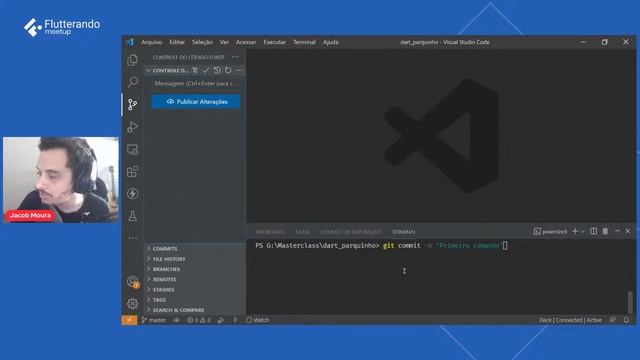
Task: Click the source control refresh icon
Action: pyautogui.click(x=228, y=70)
